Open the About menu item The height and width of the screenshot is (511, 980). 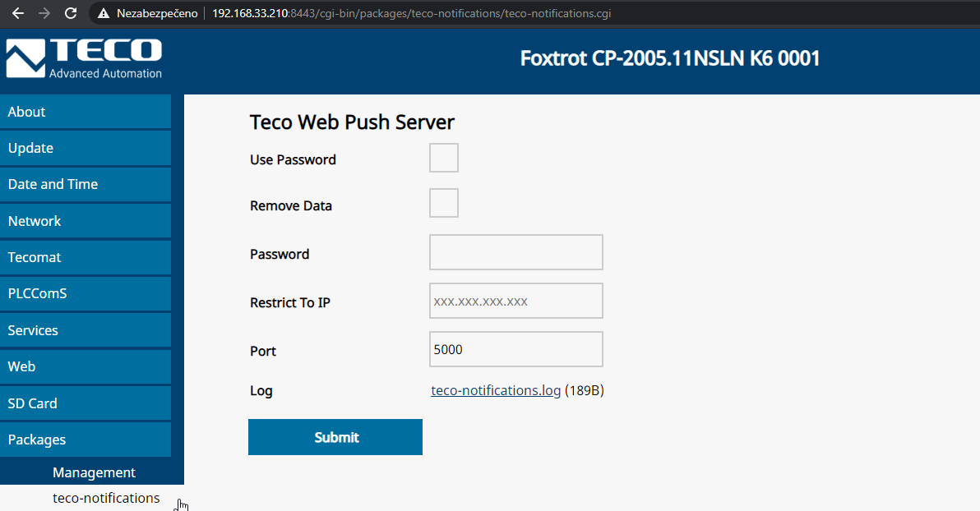(x=86, y=112)
